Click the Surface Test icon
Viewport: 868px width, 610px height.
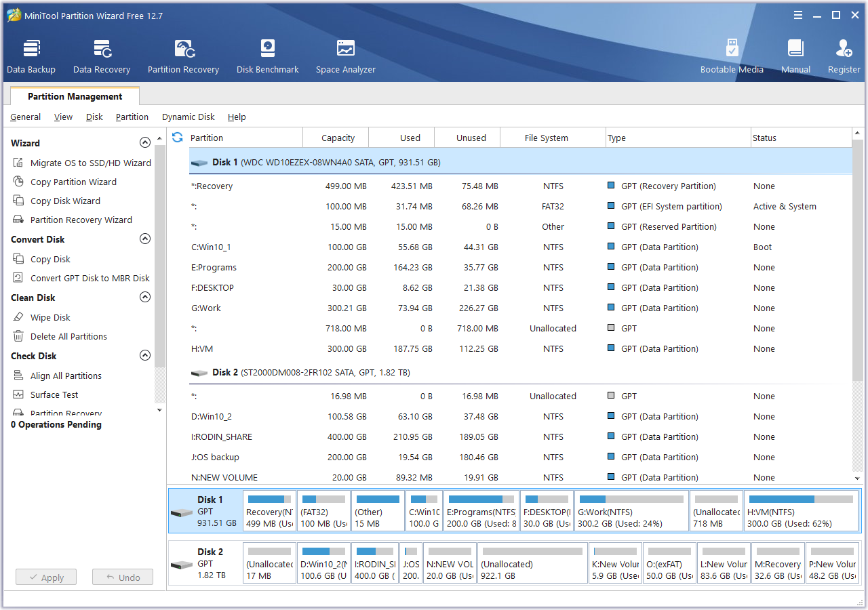coord(18,394)
